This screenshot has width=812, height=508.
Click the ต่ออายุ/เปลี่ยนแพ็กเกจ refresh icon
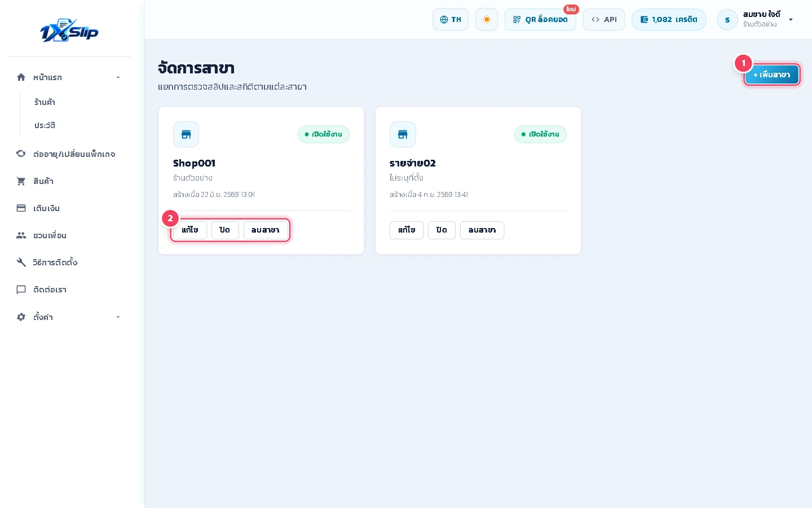coord(21,154)
